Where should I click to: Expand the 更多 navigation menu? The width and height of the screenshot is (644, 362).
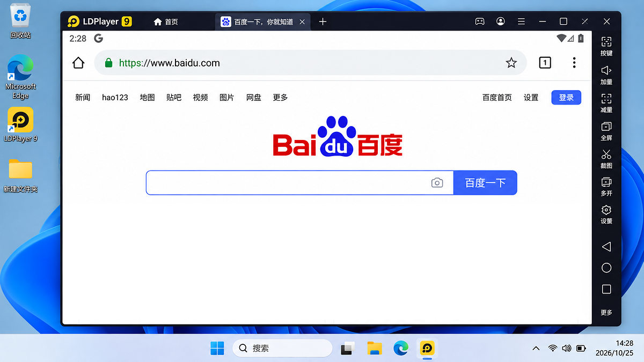point(280,98)
